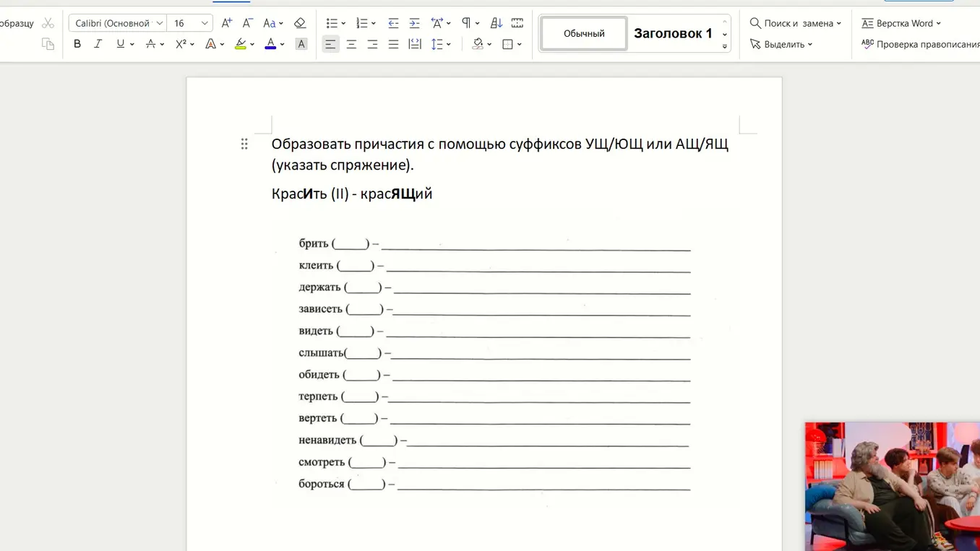
Task: Click Проверка правописания button
Action: point(920,44)
